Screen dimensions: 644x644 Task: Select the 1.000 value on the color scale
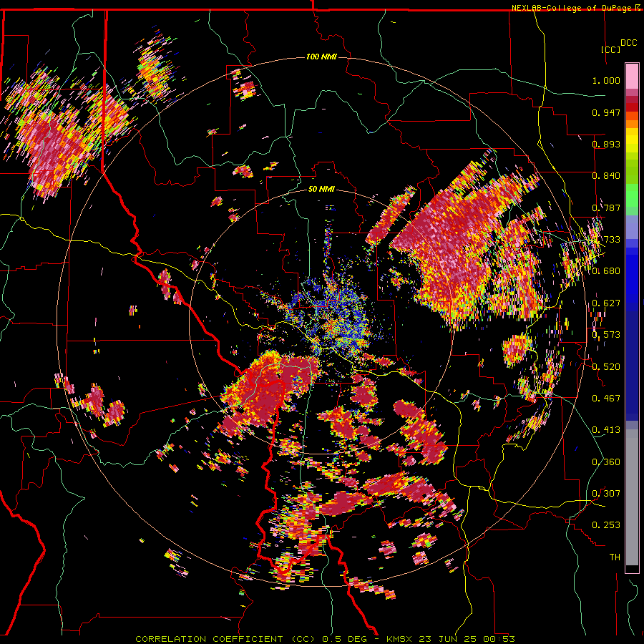pos(606,80)
